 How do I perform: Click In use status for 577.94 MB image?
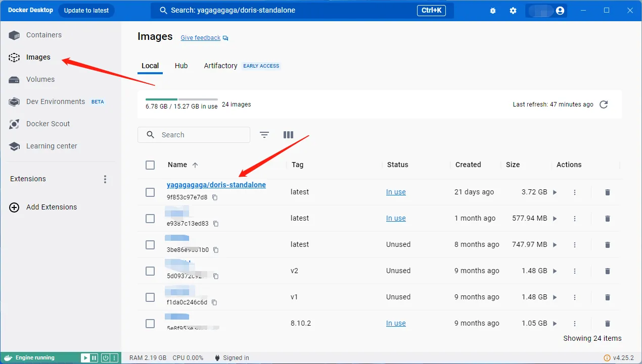(396, 219)
